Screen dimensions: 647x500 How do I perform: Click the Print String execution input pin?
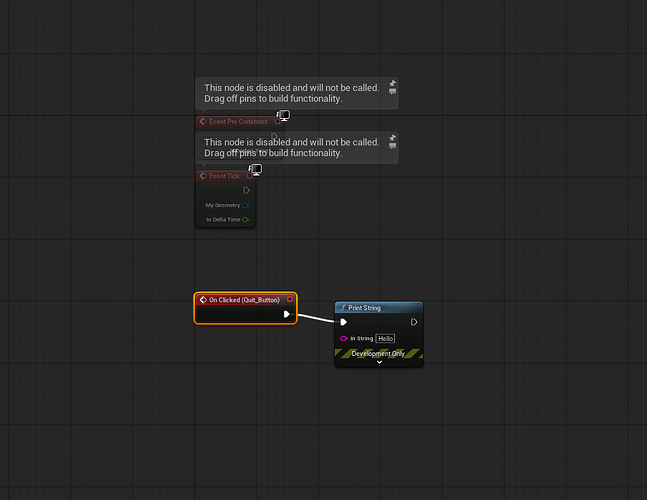(x=344, y=322)
